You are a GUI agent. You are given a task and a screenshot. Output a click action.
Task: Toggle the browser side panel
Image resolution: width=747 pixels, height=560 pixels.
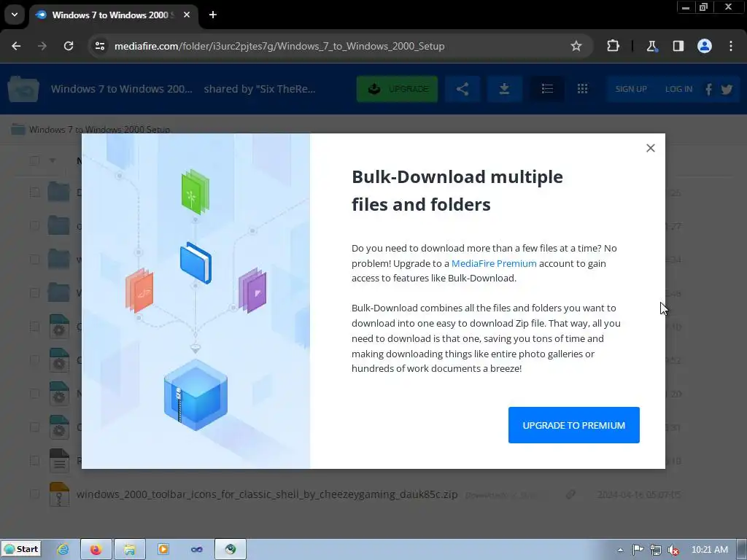(x=678, y=46)
